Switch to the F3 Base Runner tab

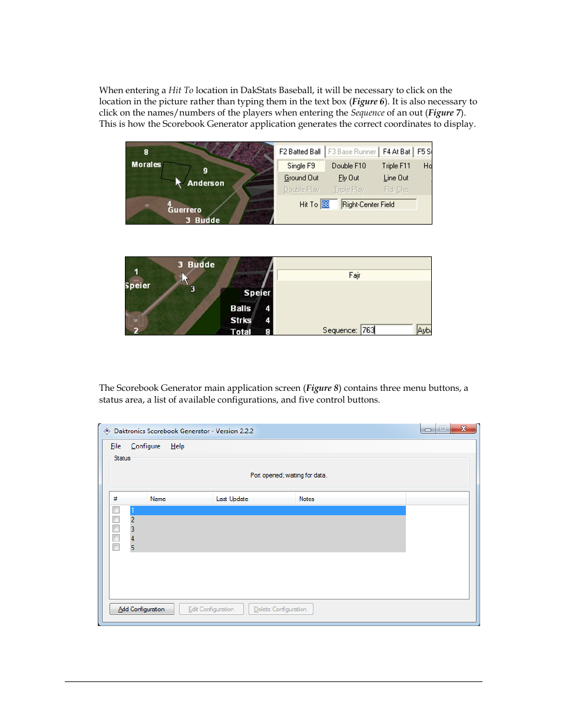[352, 151]
